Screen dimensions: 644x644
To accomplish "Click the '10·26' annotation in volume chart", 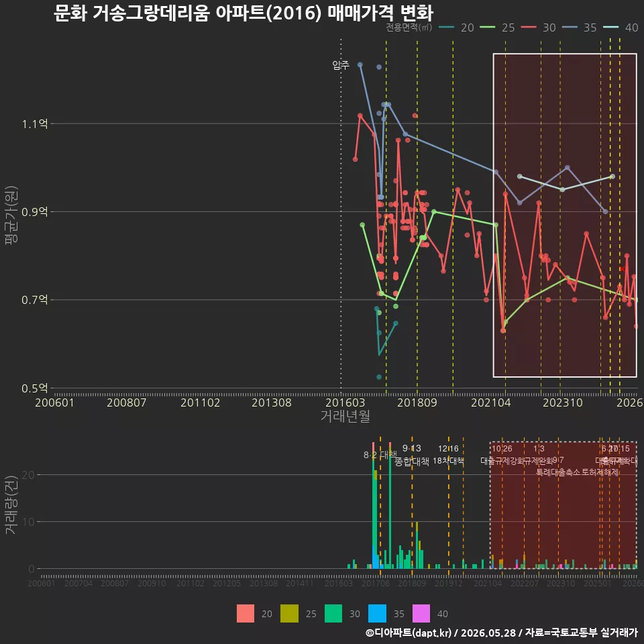I will pyautogui.click(x=502, y=449).
